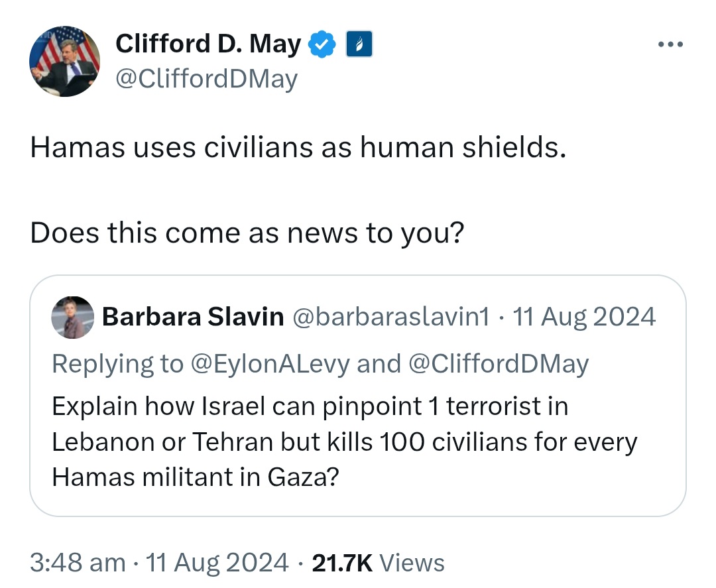Click the quoted tweet's 11 Aug 2024 date
The image size is (716, 588).
585,316
